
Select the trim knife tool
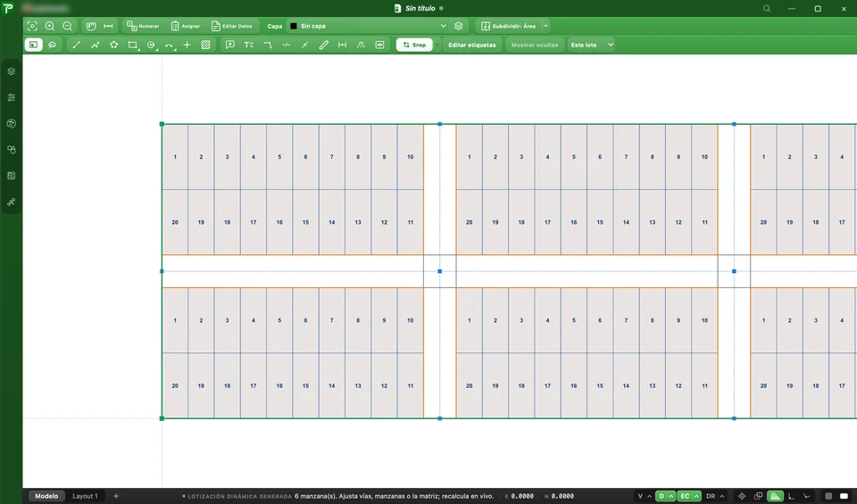[x=305, y=45]
